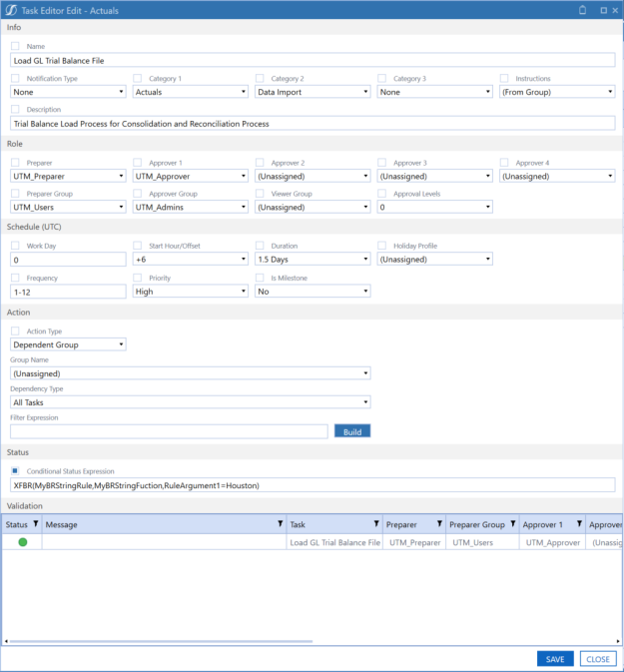Uncheck the Conditional Status Expression checkbox
The height and width of the screenshot is (672, 624).
(15, 471)
